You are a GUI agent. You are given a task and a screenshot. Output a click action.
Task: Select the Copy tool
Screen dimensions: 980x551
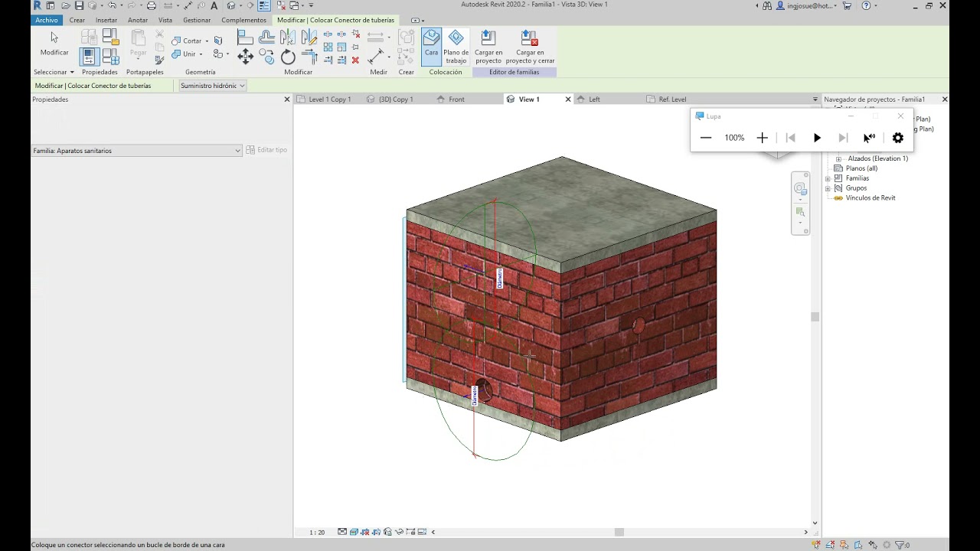click(266, 57)
